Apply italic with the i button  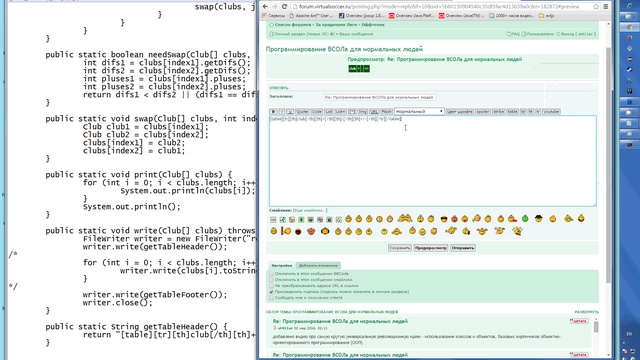pyautogui.click(x=282, y=111)
